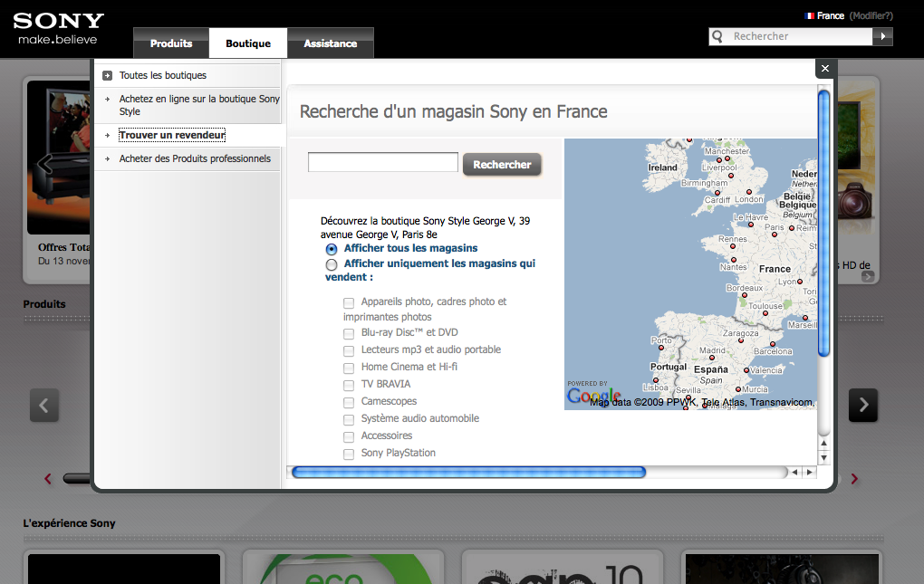Check Lecteurs mp3 et audio portable

(349, 351)
